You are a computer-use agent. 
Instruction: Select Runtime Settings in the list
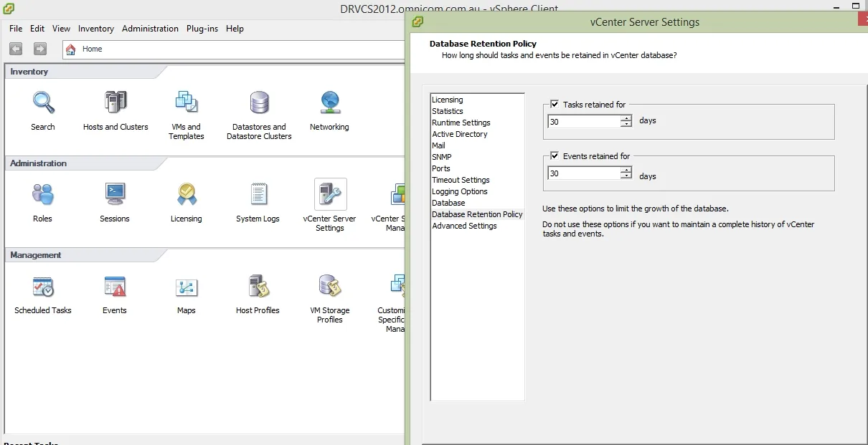pos(461,123)
